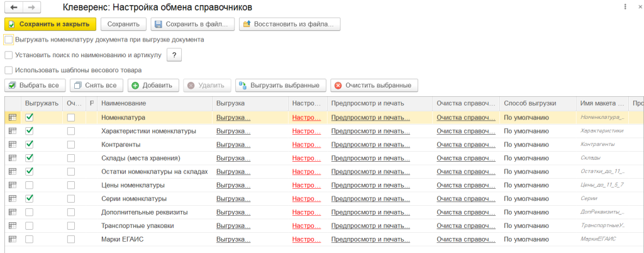
Task: Click the table icon in Остатки номенклатуры row
Action: (x=13, y=172)
